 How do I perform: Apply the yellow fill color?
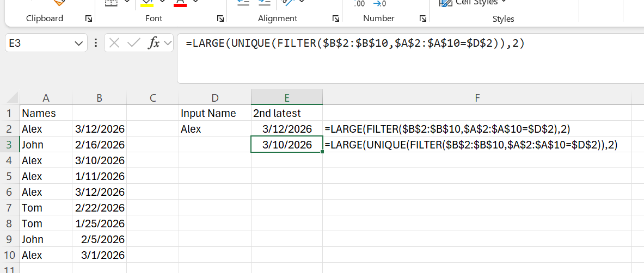click(x=146, y=3)
